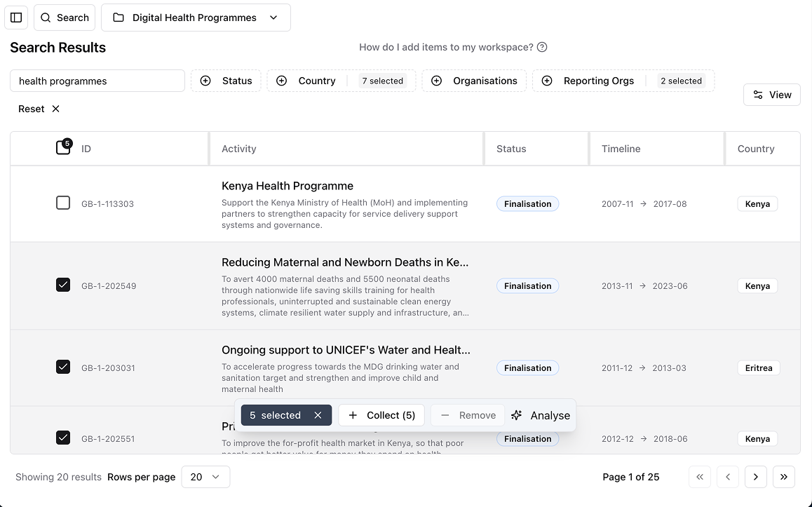Click the Search button in top bar

point(65,18)
